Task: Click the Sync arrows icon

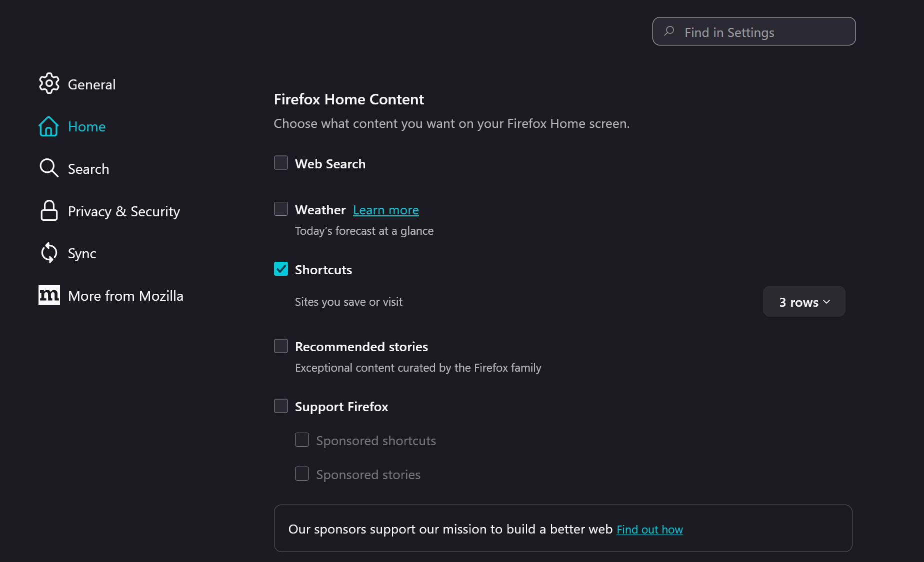Action: (x=49, y=253)
